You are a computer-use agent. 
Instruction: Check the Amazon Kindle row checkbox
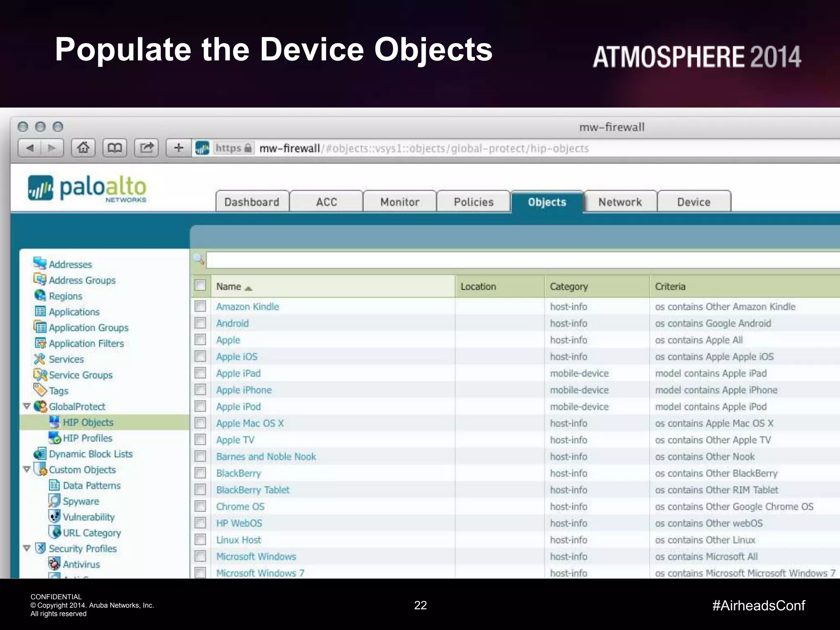click(200, 306)
